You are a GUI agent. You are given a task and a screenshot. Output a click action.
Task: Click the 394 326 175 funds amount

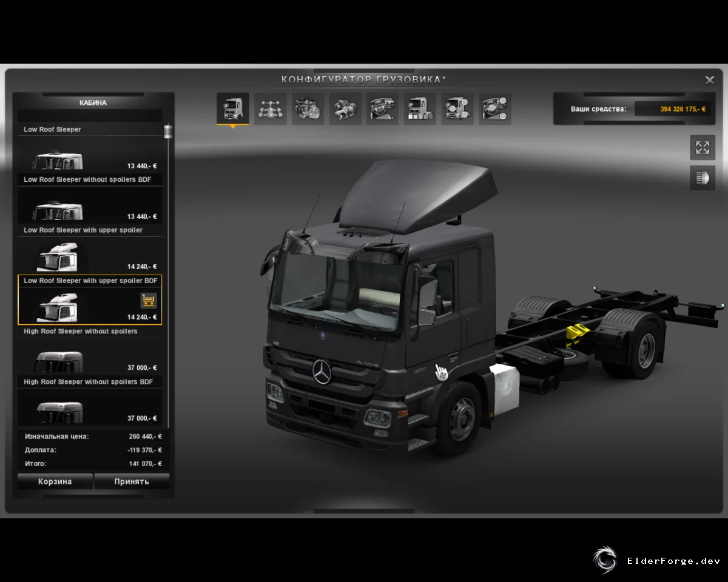coord(682,109)
